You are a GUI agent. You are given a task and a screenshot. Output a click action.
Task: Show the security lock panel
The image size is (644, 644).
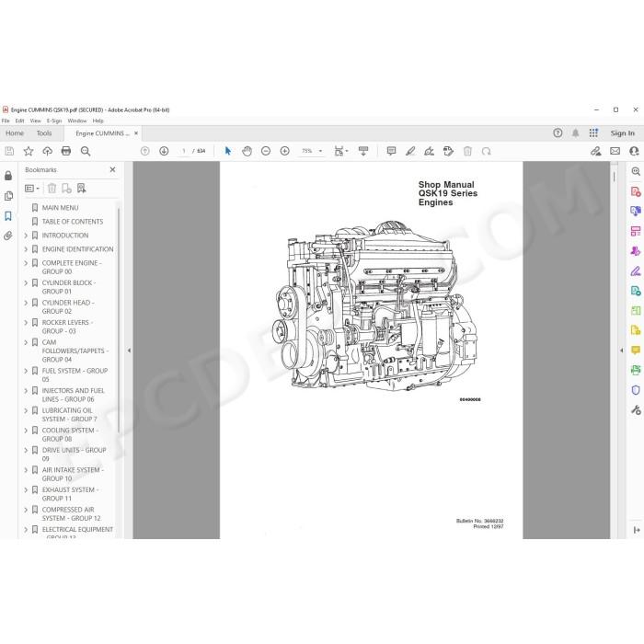pyautogui.click(x=8, y=177)
